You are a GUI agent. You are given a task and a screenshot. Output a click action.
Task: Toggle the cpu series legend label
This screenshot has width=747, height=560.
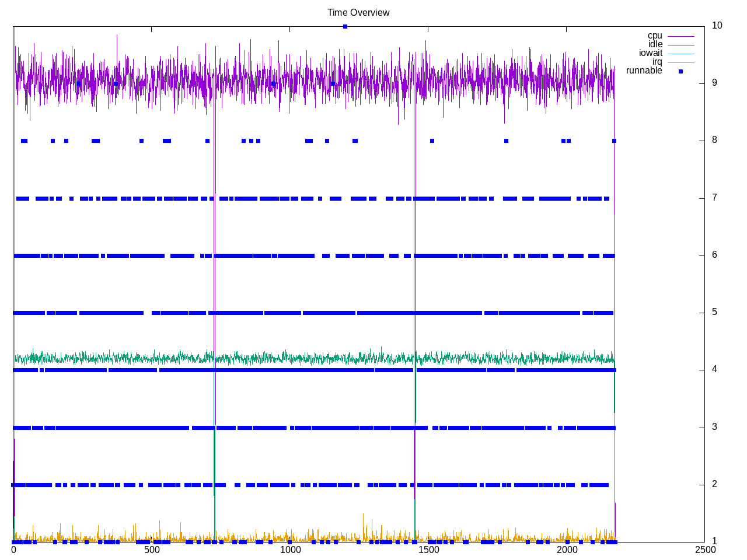point(655,36)
